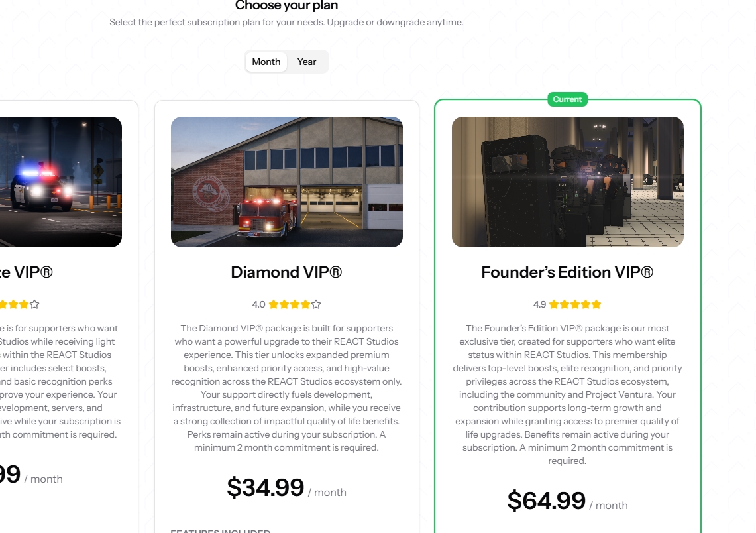Click the first star of Diamond VIP rating

[x=274, y=304]
